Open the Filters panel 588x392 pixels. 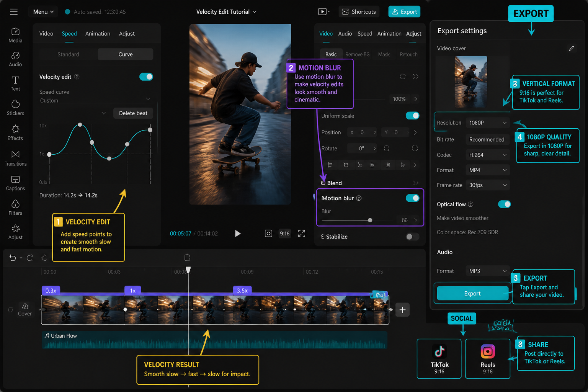pyautogui.click(x=15, y=208)
